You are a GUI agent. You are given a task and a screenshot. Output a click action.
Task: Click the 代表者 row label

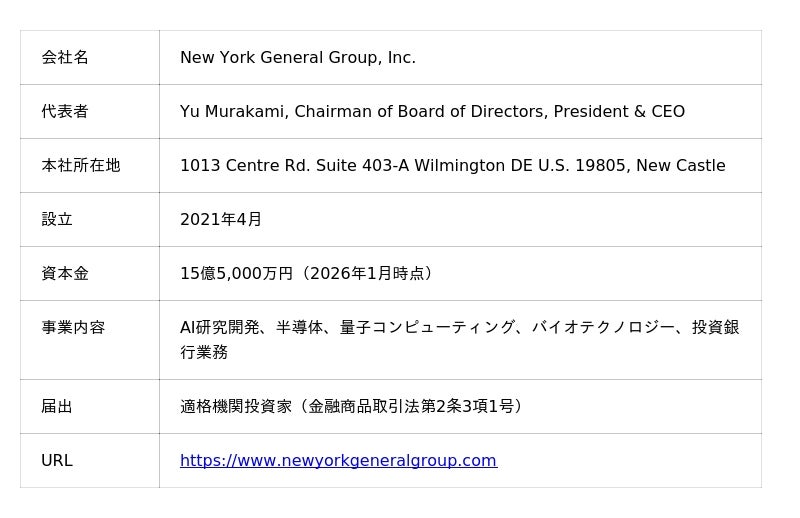click(x=65, y=112)
